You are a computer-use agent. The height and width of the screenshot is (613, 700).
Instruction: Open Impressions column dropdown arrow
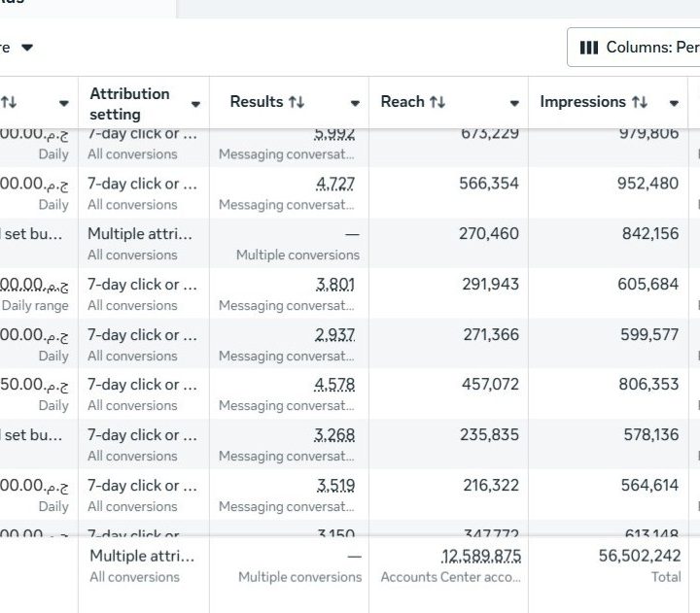pos(674,103)
